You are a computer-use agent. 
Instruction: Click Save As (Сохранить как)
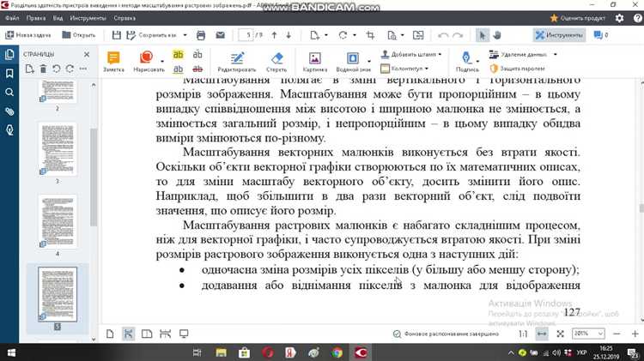[x=151, y=35]
